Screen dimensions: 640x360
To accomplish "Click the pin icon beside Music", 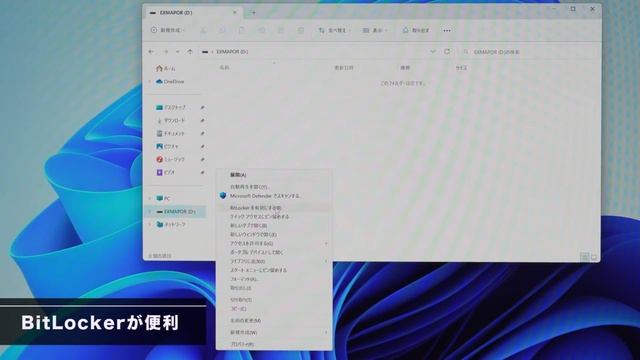I will [202, 160].
